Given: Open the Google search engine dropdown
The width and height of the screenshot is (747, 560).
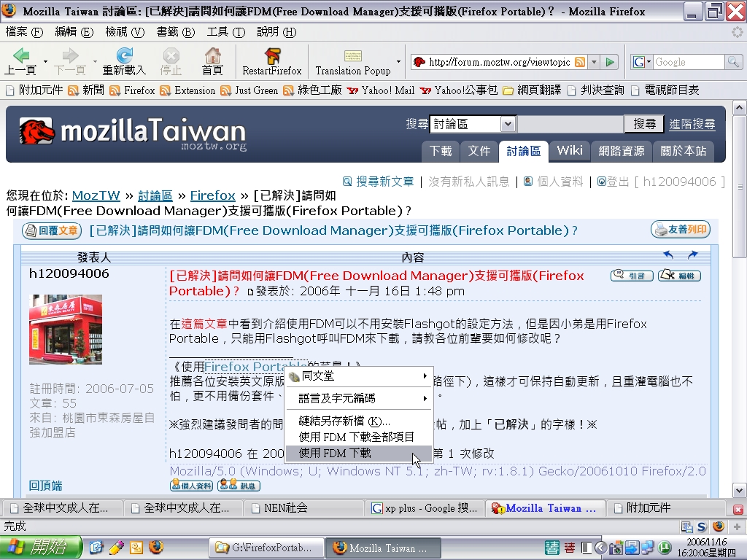Looking at the screenshot, I should (642, 62).
